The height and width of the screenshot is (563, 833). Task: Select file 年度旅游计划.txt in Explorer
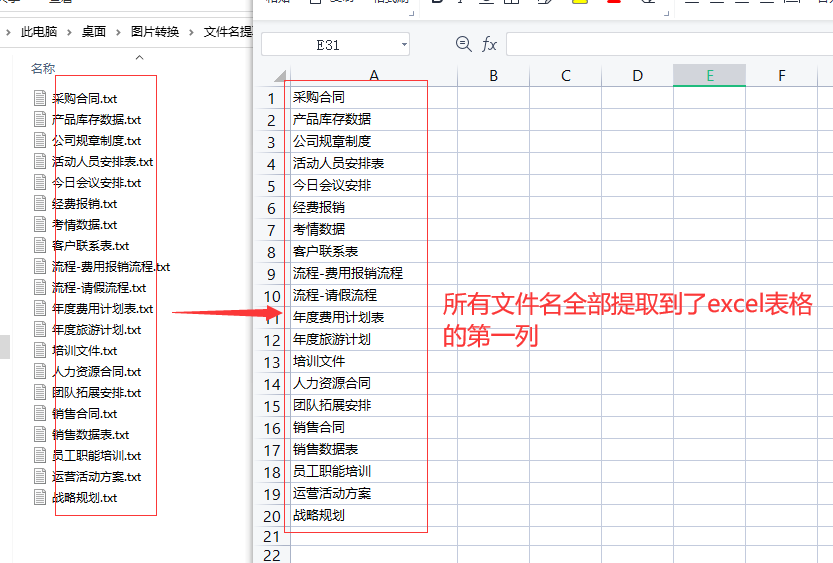(x=96, y=329)
